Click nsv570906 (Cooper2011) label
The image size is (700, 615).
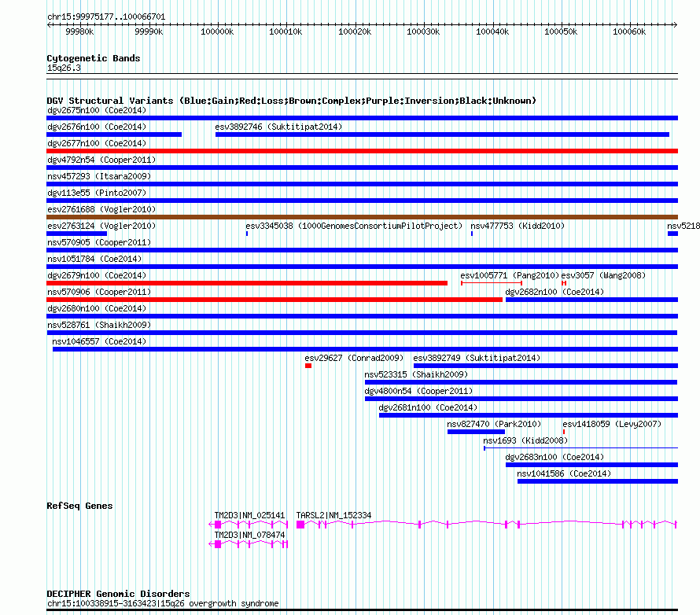pyautogui.click(x=99, y=292)
